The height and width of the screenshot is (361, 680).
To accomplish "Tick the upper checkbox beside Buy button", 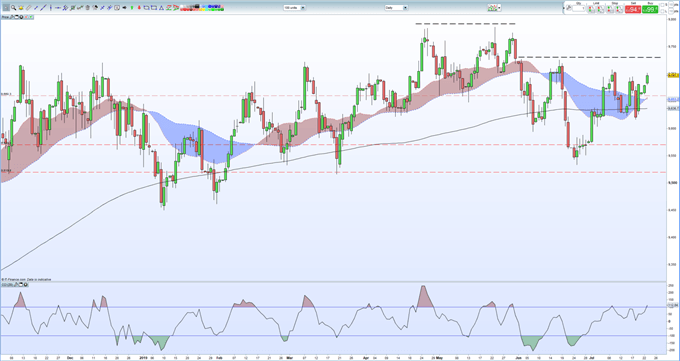I will click(x=662, y=5).
